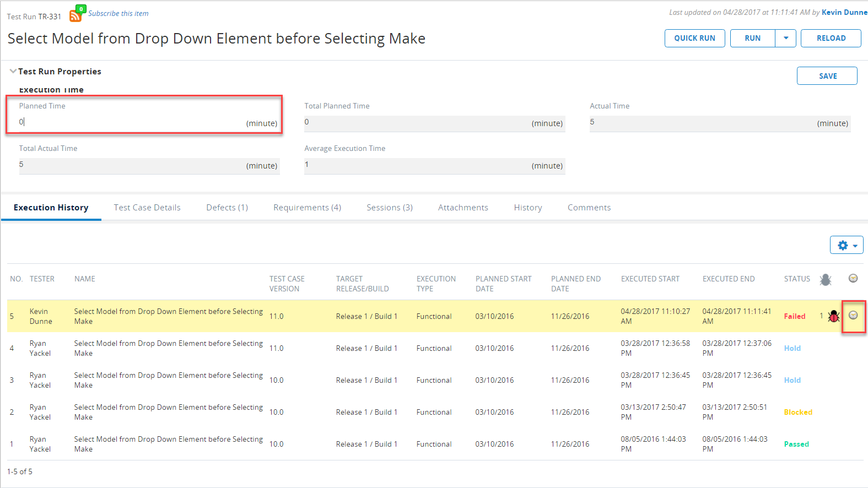Collapse the Test Run Properties section
Image resolution: width=868 pixels, height=488 pixels.
(x=13, y=72)
